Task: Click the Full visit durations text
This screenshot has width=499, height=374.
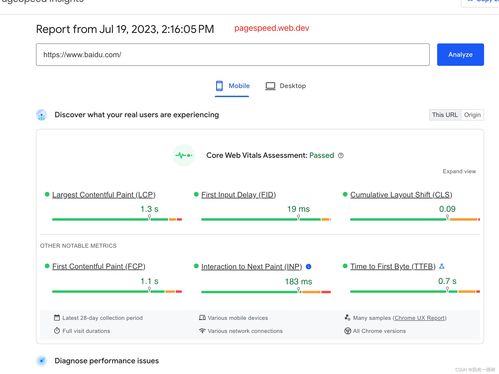Action: coord(86,331)
